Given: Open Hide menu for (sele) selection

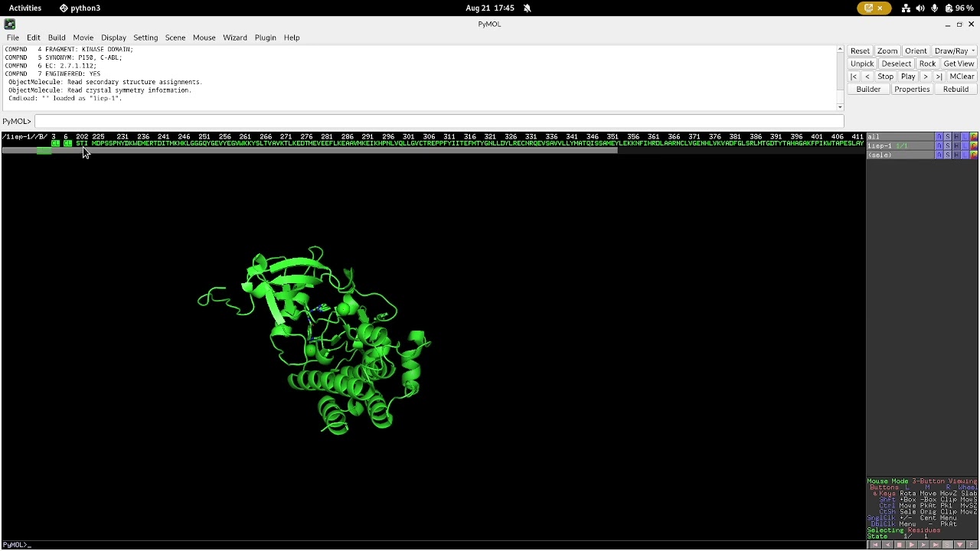Looking at the screenshot, I should tap(956, 155).
